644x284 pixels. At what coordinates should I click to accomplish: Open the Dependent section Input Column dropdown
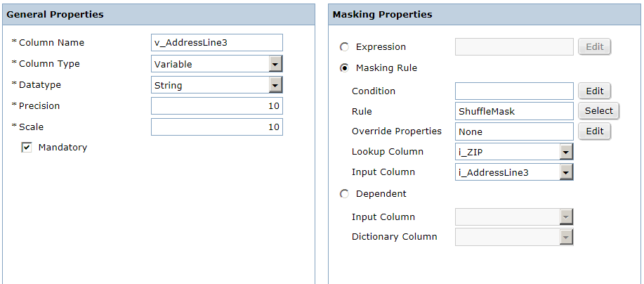566,217
